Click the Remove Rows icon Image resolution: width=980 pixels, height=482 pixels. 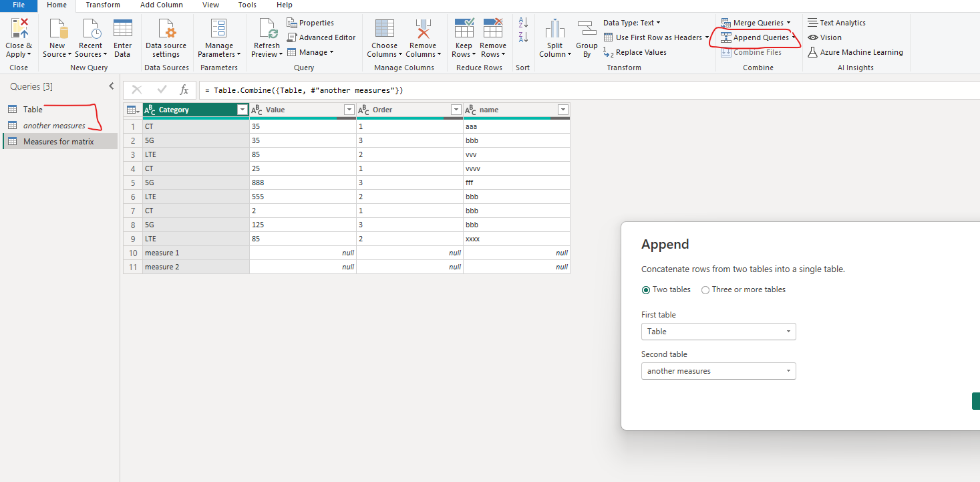(x=493, y=29)
